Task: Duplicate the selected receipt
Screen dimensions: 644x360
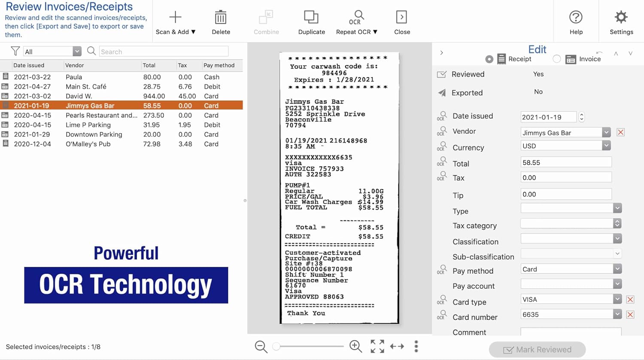Action: pyautogui.click(x=311, y=18)
